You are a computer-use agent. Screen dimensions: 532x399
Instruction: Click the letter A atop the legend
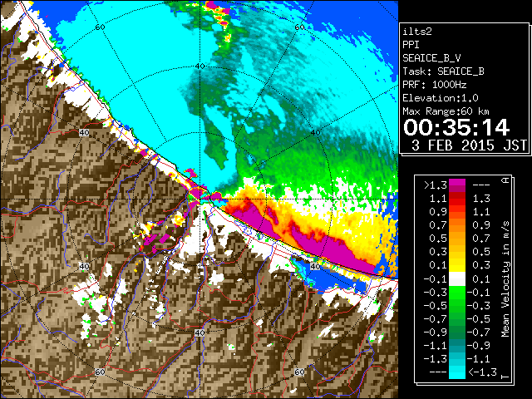(x=505, y=180)
